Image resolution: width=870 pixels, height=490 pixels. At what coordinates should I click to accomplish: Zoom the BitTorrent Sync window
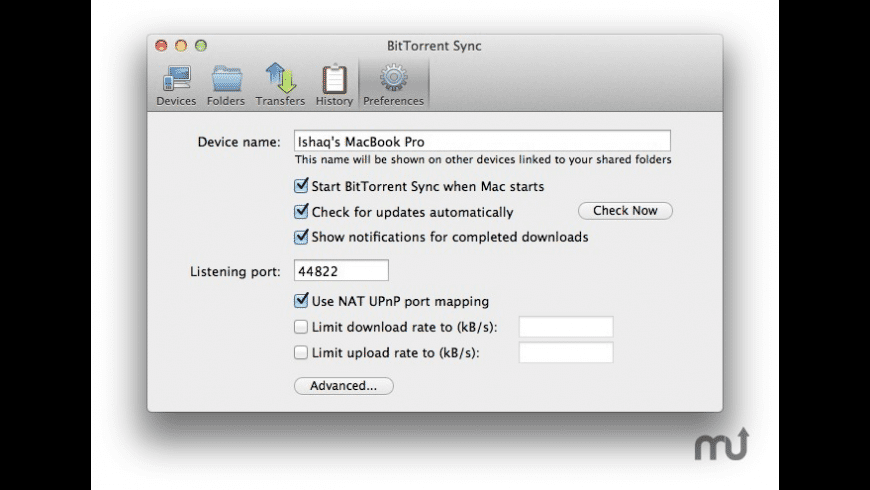tap(201, 46)
